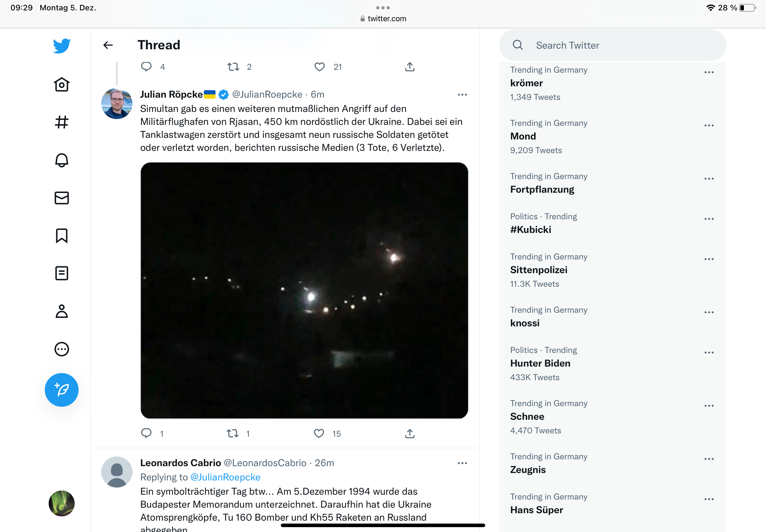Screen dimensions: 766x532
Task: Open the Explore hashtag icon
Action: click(62, 122)
